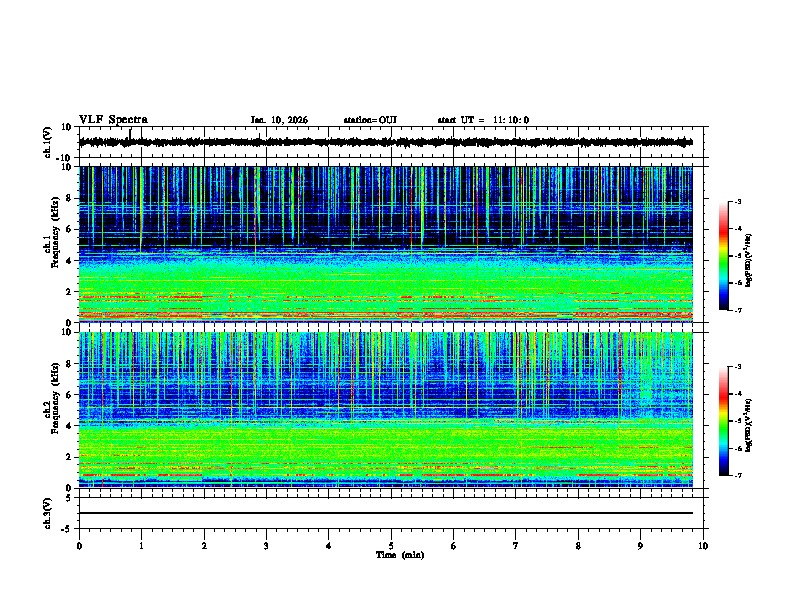Click the ch.1 color scale log(PSD) unit label
792x612 pixels.
pos(749,260)
